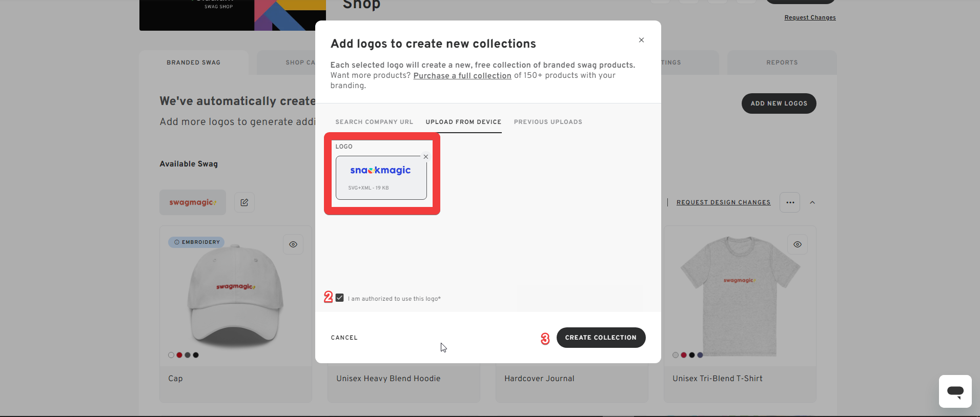The width and height of the screenshot is (980, 417).
Task: Close the Add logos dialog
Action: [641, 40]
